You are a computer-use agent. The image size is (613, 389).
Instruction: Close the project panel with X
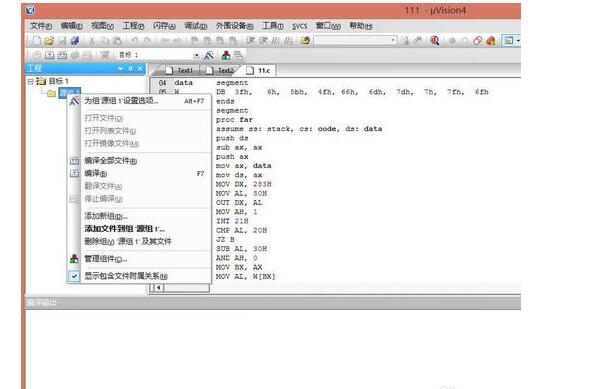point(140,68)
